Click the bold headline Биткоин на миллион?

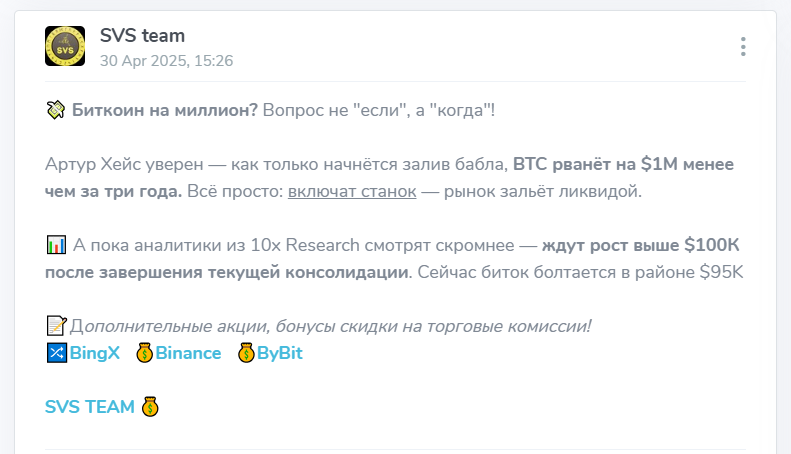(165, 110)
